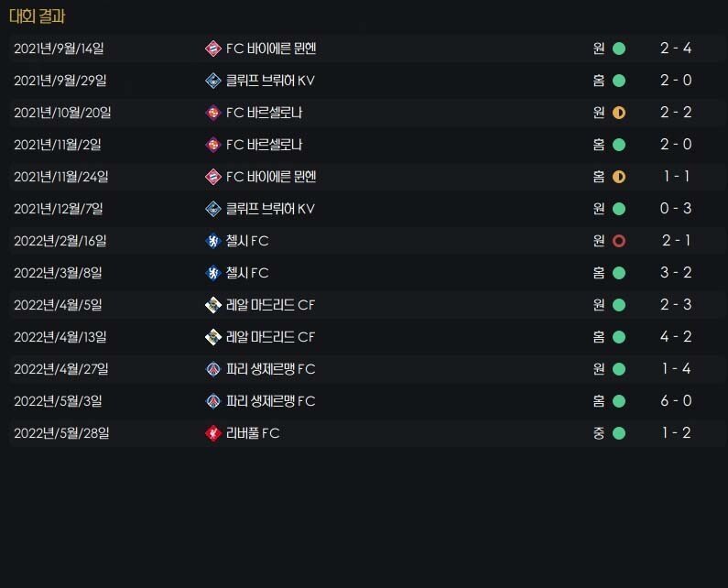Click the 2021년/12월/7일 match date
728x588 pixels.
point(61,209)
